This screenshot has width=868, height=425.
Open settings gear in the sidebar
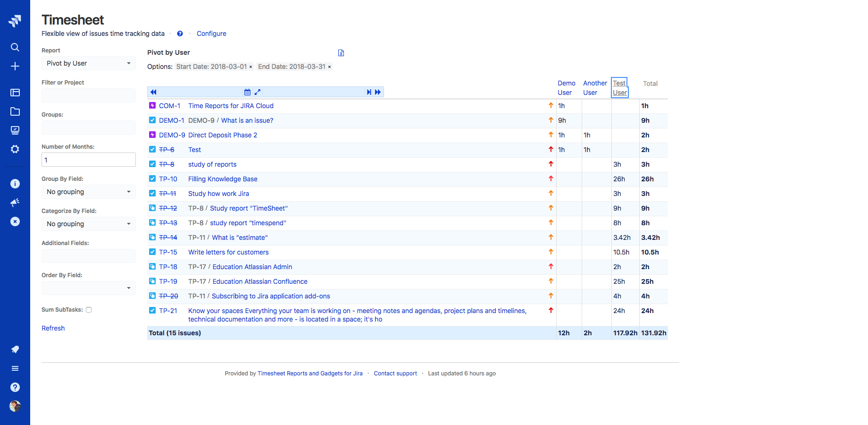tap(15, 149)
